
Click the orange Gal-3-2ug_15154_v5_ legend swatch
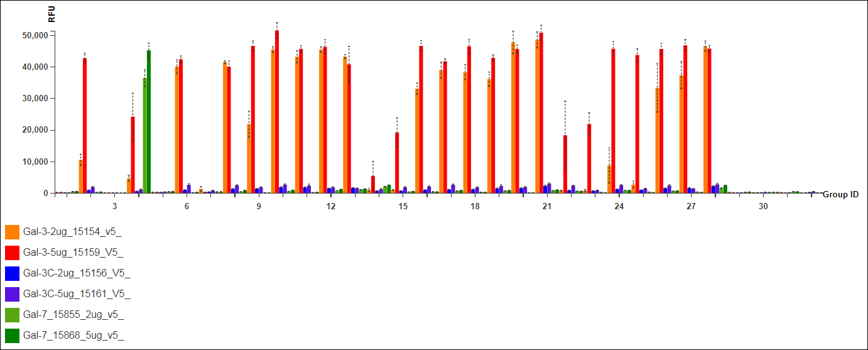click(x=12, y=232)
